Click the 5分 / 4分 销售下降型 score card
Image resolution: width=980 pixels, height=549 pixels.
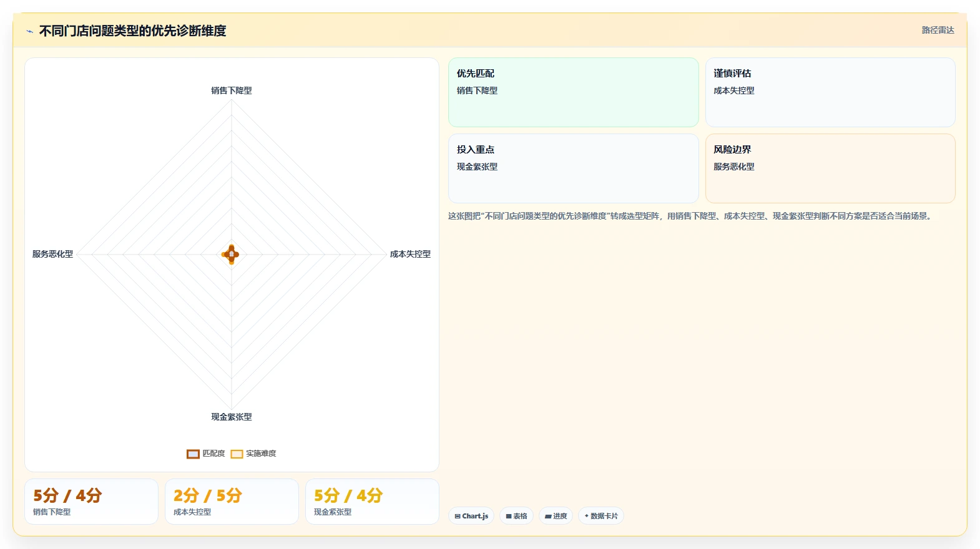coord(91,502)
